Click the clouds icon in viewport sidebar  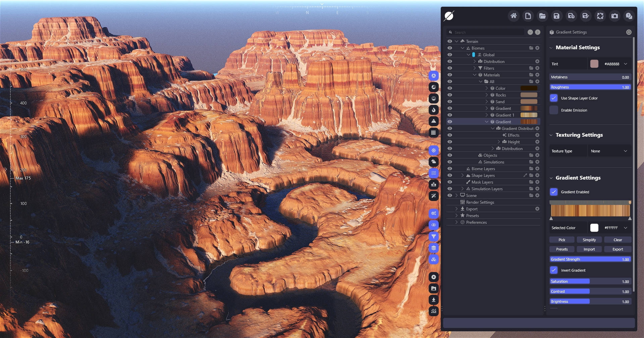(x=434, y=162)
